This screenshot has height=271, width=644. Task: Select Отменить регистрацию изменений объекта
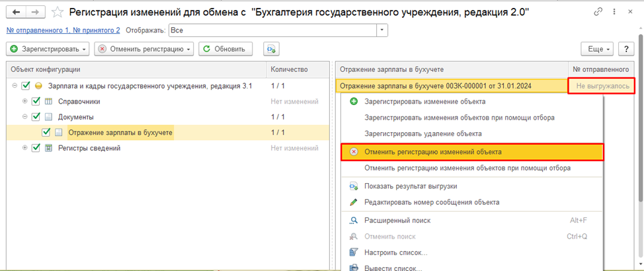point(472,151)
